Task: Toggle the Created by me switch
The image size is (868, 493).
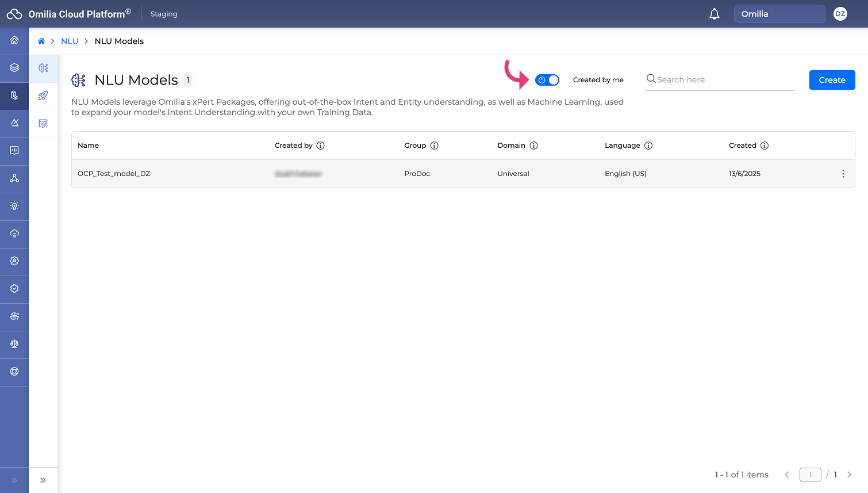Action: (x=547, y=80)
